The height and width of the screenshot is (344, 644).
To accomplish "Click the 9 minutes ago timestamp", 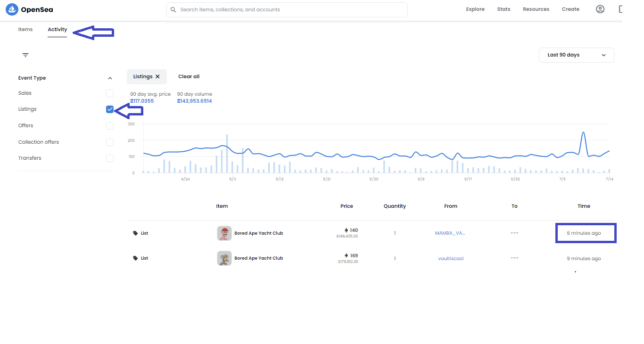I will (584, 258).
